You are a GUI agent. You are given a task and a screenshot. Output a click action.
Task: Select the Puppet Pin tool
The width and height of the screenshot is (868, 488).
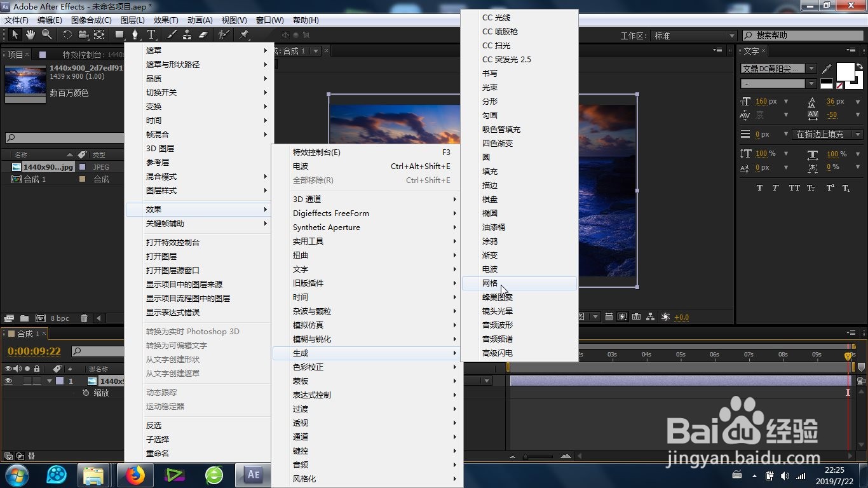(x=244, y=34)
